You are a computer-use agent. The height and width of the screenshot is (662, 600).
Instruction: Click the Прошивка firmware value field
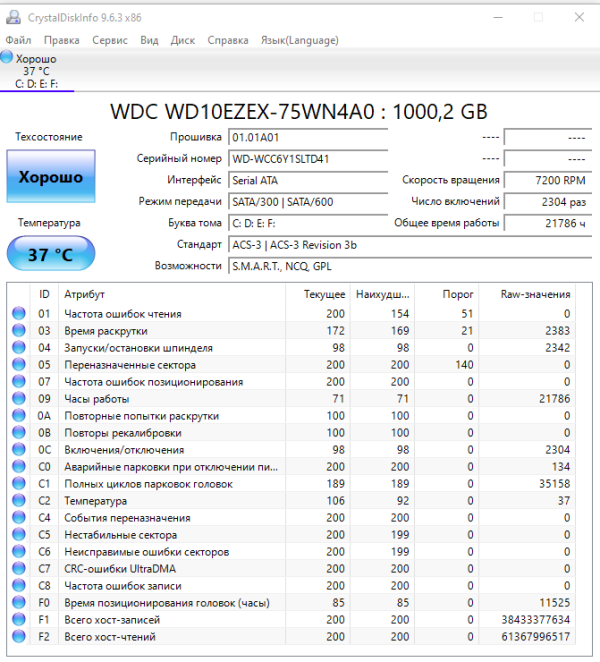[308, 137]
